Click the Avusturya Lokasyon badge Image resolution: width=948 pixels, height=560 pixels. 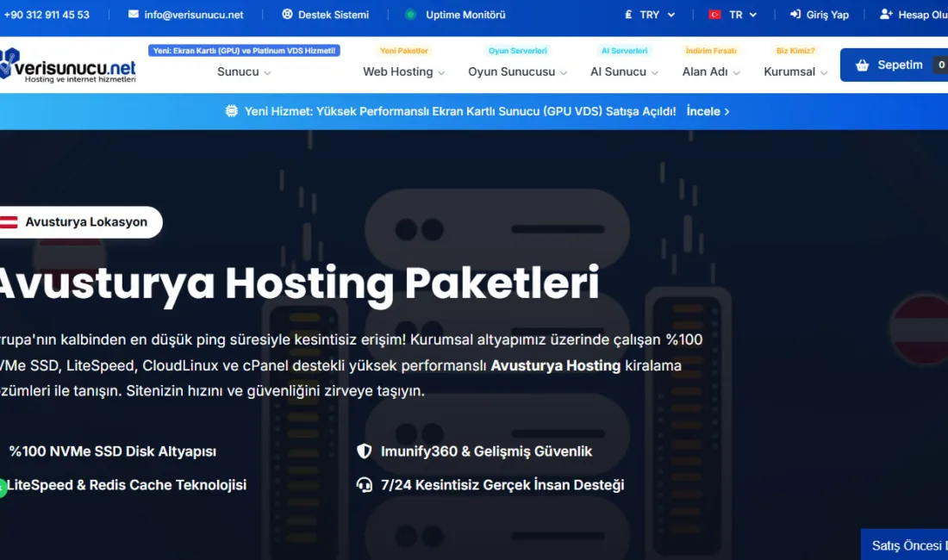coord(81,221)
